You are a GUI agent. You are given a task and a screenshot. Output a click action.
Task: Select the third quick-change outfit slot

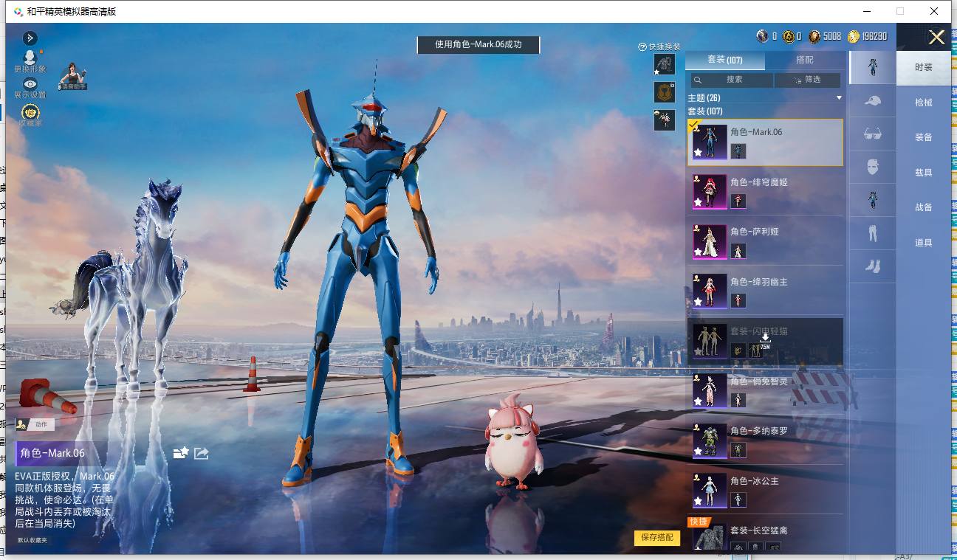point(665,120)
